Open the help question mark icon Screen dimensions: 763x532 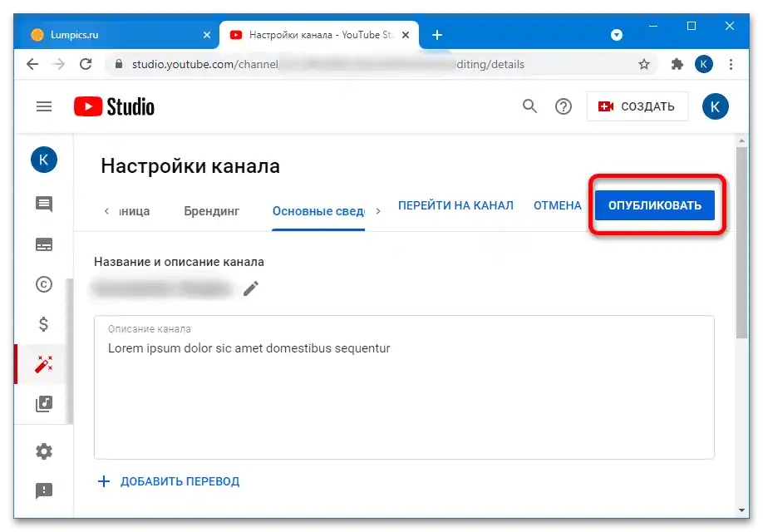(x=563, y=106)
